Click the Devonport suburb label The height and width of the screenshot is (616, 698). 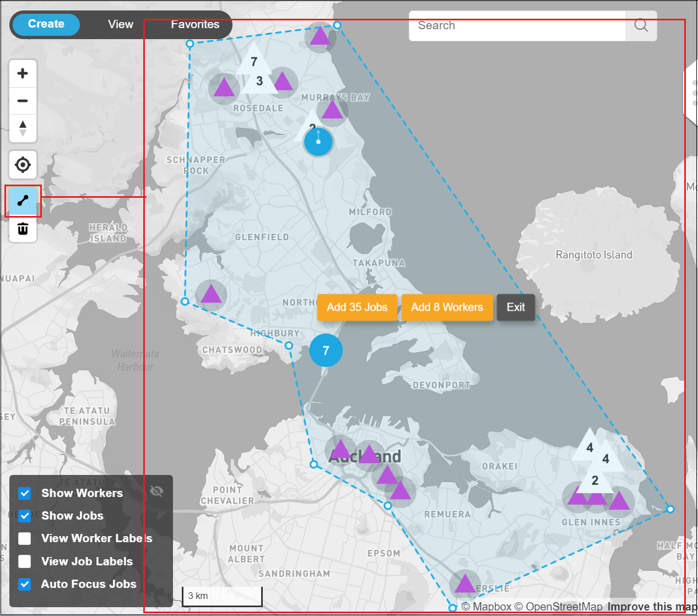pos(441,385)
